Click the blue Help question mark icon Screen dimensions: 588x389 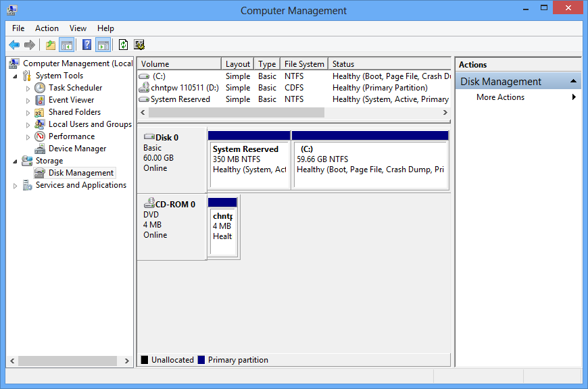click(87, 45)
